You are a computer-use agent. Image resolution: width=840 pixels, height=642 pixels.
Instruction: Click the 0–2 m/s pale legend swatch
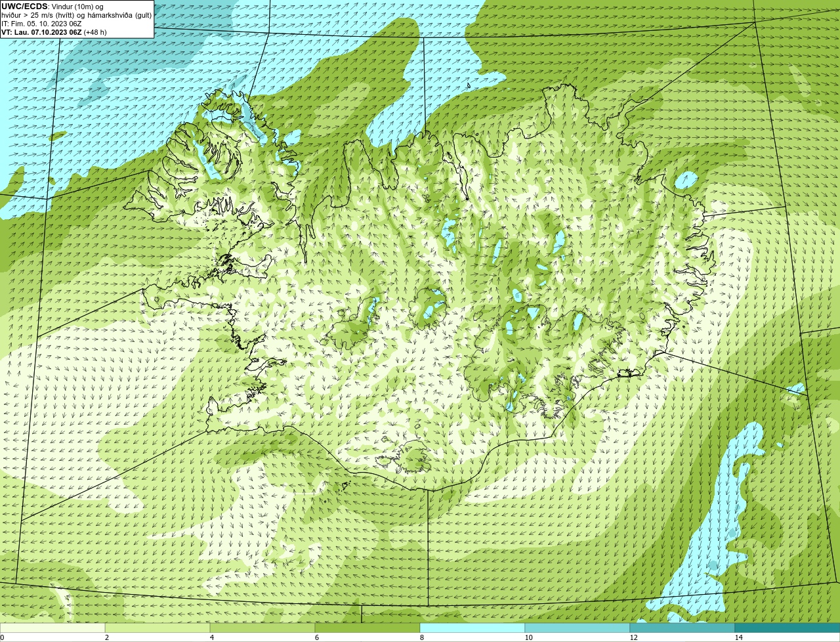pos(52,628)
